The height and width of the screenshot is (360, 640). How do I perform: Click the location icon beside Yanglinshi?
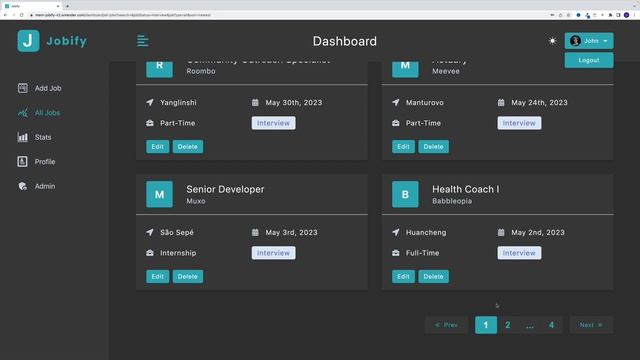click(x=150, y=102)
